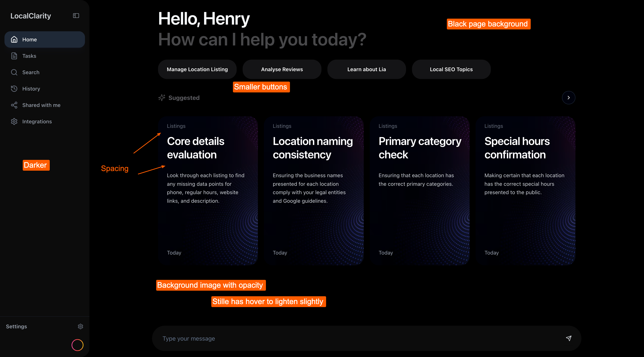The image size is (644, 357).
Task: Select the Home icon in the sidebar
Action: click(x=14, y=39)
